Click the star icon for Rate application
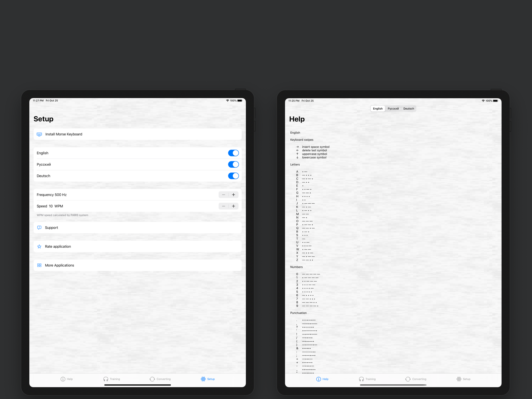The width and height of the screenshot is (532, 399). tap(39, 246)
